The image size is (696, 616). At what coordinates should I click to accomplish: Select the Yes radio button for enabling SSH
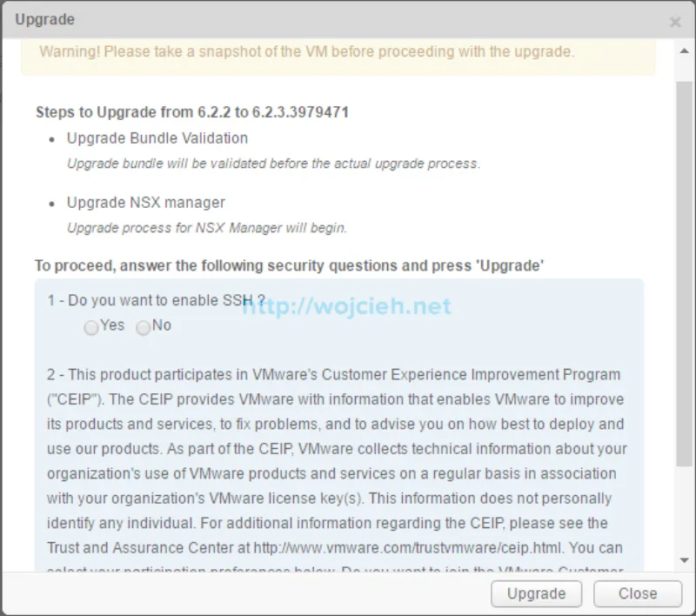point(91,328)
